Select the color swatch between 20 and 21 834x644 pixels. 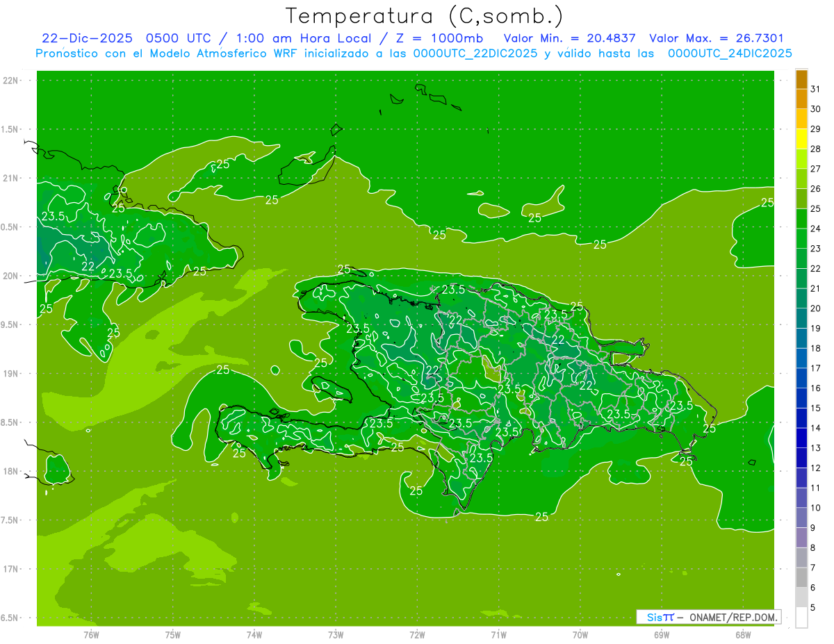pos(801,298)
